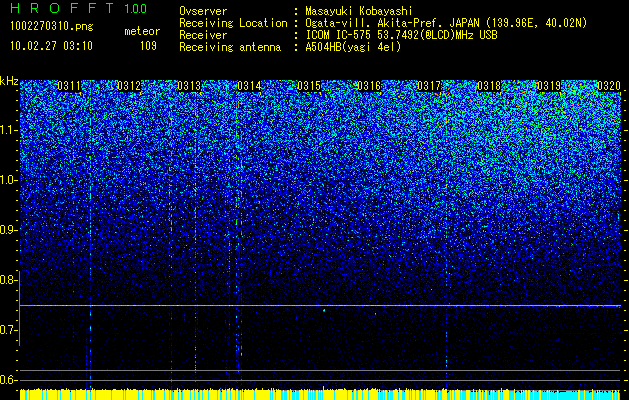Click observer name Masayuki Kobayashi
The image size is (629, 400).
point(358,11)
